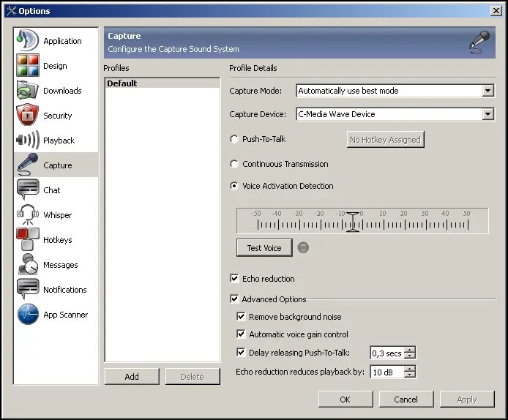Click the Playback speaker icon
The width and height of the screenshot is (508, 420).
click(x=28, y=140)
